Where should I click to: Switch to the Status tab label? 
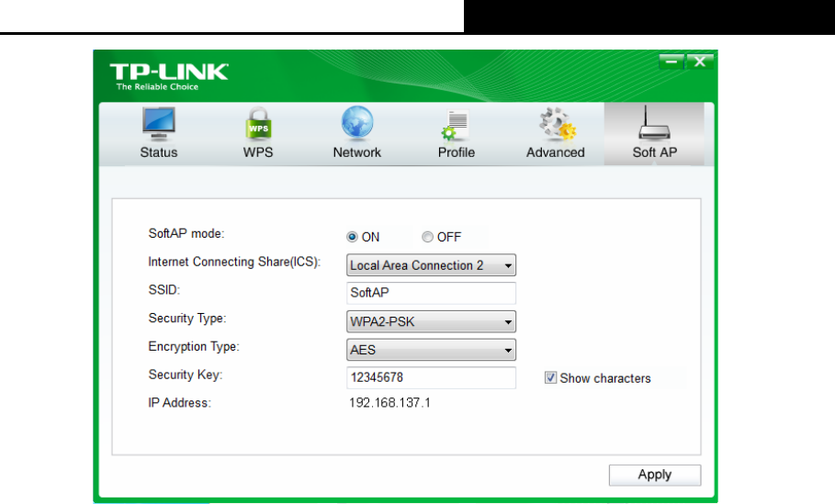[x=159, y=152]
